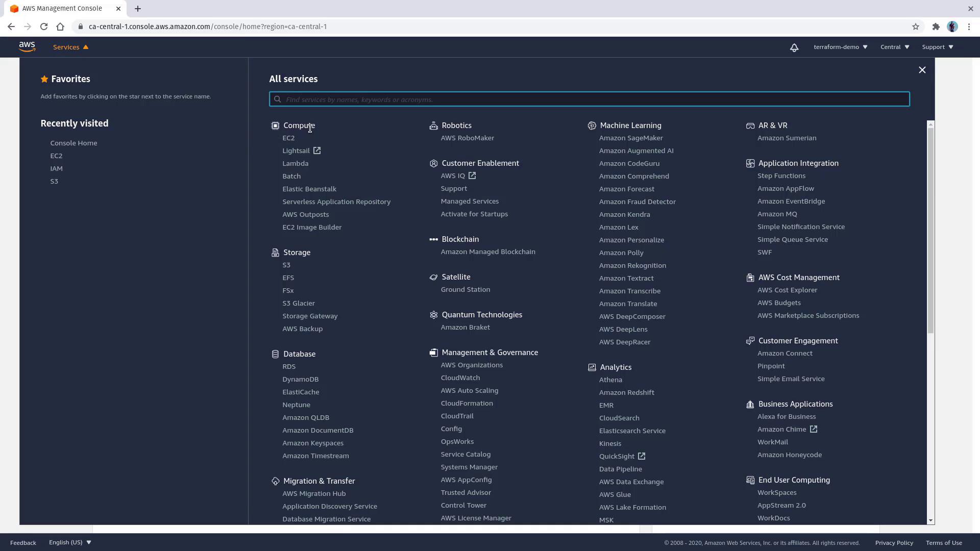Expand the Central region selector
980x551 pixels.
click(x=894, y=47)
